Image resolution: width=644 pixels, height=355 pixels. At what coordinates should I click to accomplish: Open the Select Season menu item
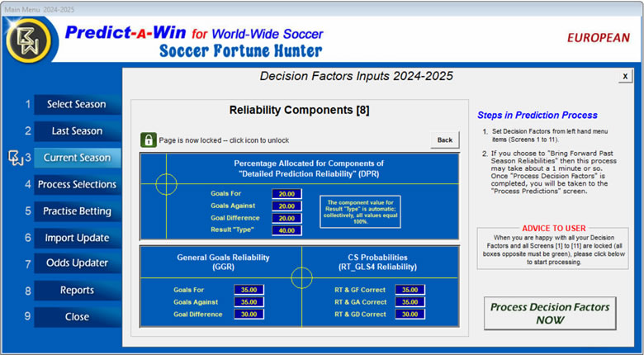[78, 104]
